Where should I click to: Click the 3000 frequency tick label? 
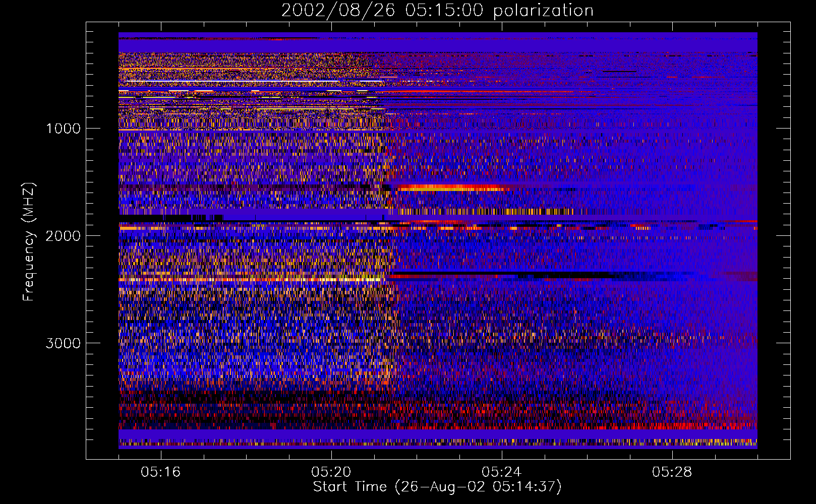63,343
